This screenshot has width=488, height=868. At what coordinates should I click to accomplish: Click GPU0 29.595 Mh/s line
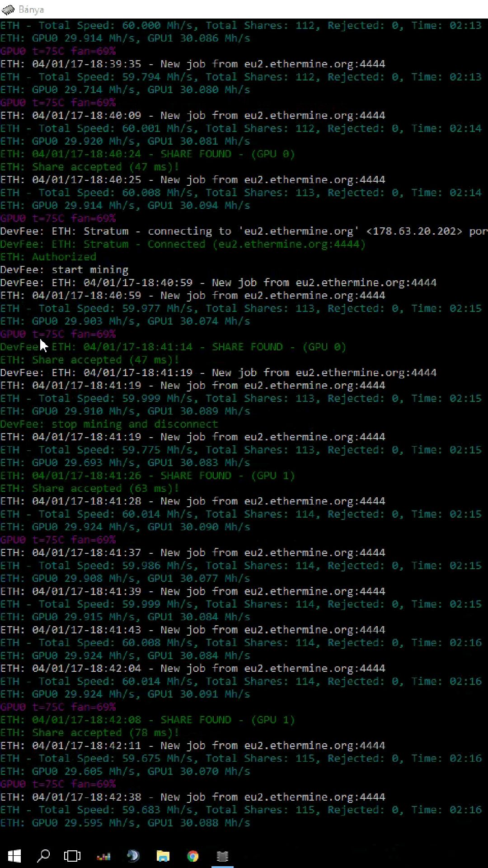click(x=125, y=823)
